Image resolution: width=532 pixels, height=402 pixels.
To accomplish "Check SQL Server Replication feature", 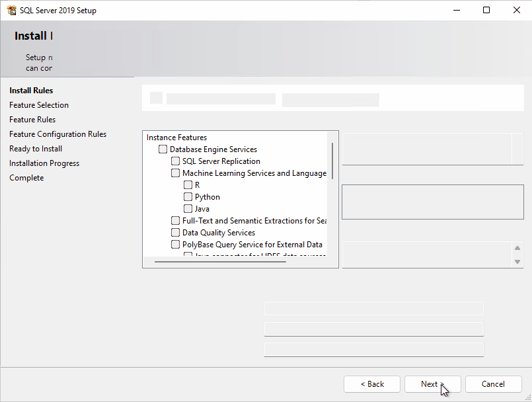I will (175, 161).
